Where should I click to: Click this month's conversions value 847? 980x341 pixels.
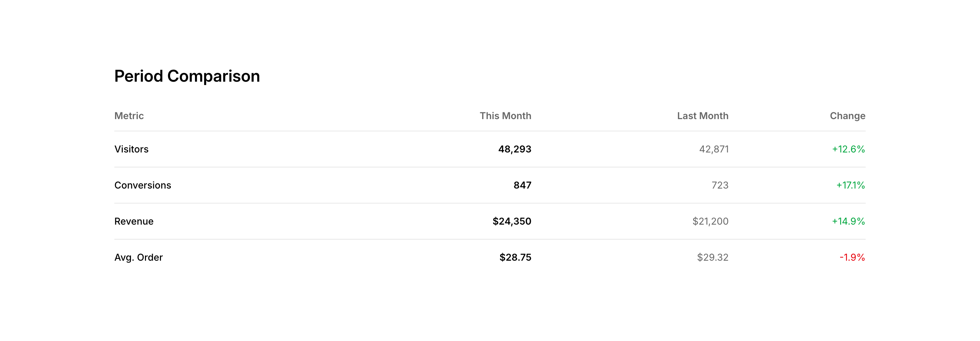[522, 185]
